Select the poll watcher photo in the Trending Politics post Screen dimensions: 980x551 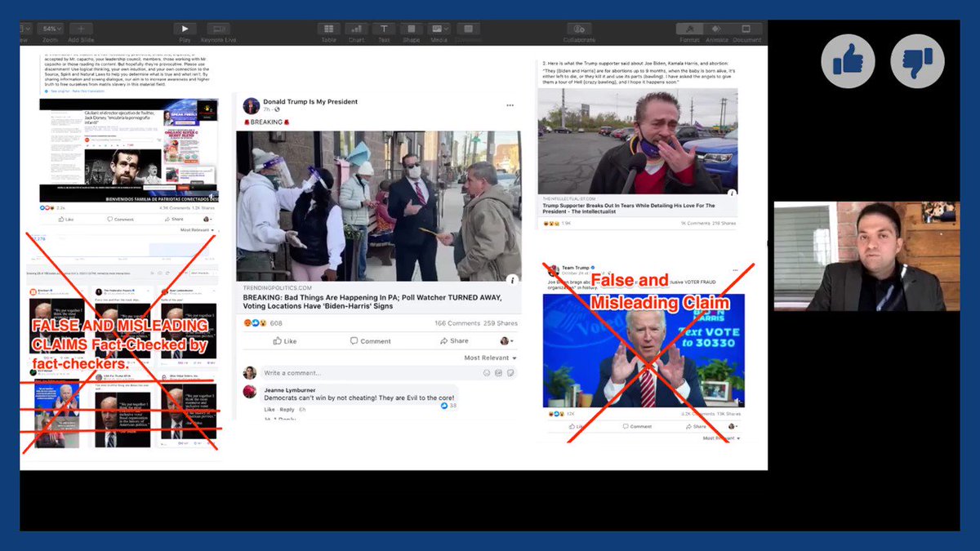point(379,207)
